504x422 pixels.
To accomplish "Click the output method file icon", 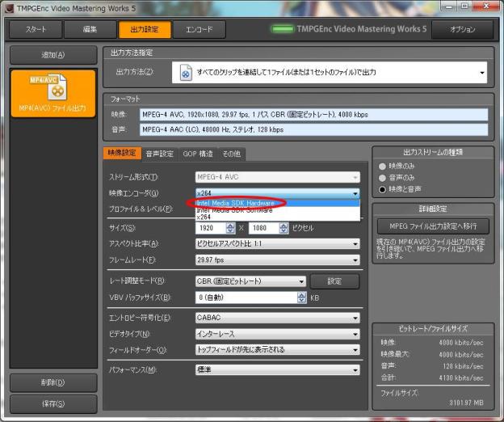I will pyautogui.click(x=186, y=73).
